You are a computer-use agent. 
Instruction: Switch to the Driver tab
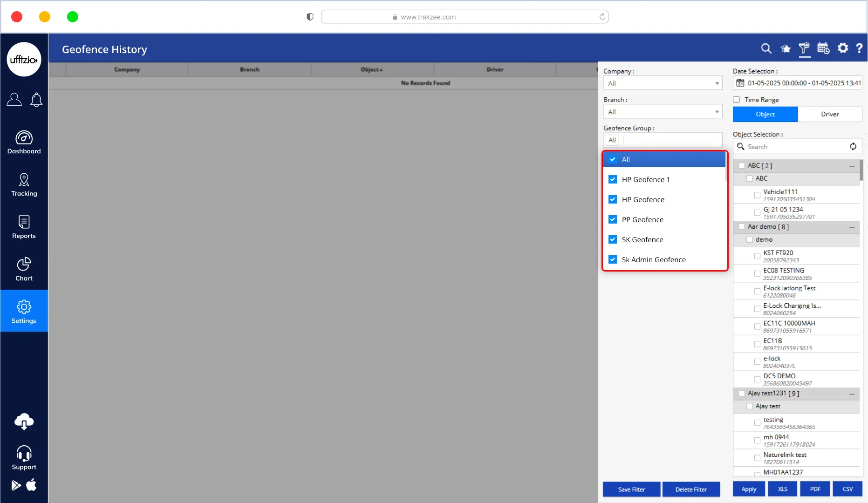coord(829,114)
